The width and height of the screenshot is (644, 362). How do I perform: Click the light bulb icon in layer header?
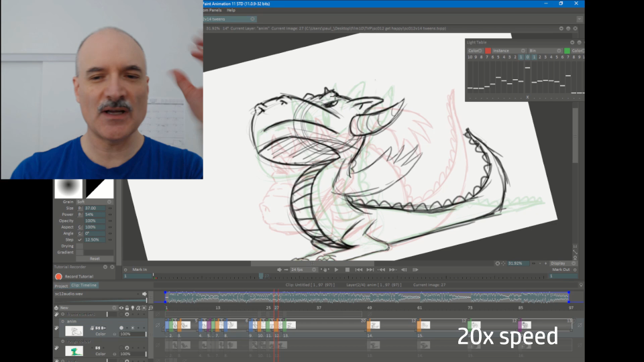[x=133, y=308]
